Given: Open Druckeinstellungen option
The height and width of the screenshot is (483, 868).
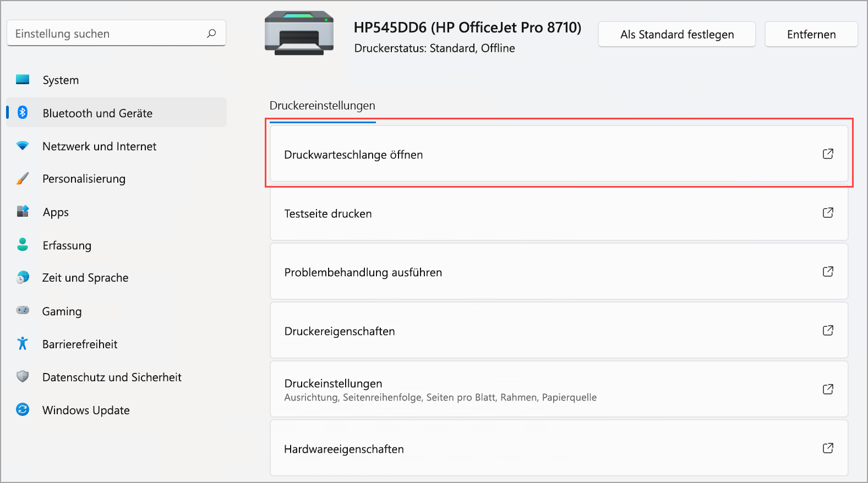Looking at the screenshot, I should pos(559,389).
